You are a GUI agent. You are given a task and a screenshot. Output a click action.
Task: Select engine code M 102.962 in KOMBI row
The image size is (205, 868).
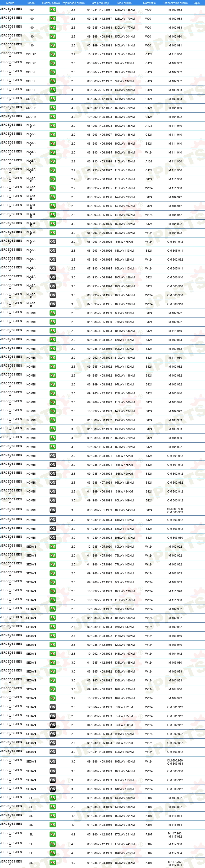pos(175,349)
